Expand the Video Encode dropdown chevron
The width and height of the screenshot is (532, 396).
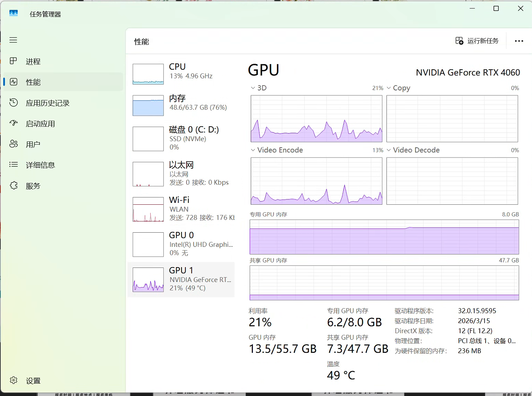tap(253, 150)
